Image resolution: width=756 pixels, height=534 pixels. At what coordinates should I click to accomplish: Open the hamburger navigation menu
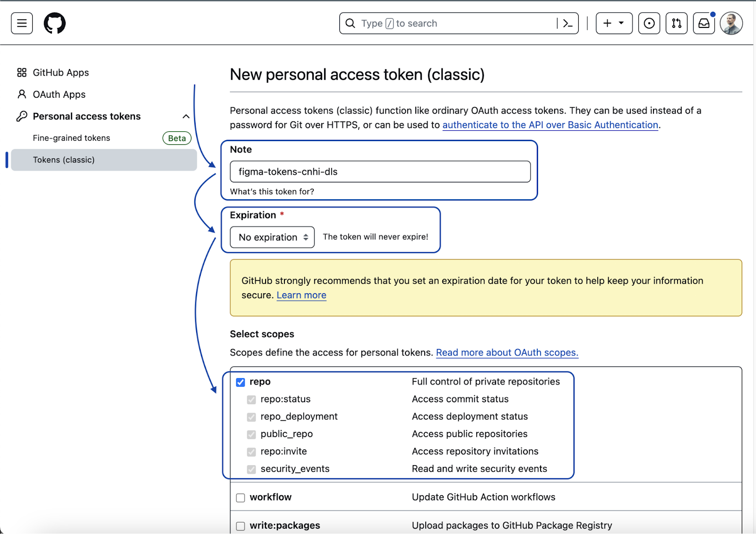pos(22,23)
